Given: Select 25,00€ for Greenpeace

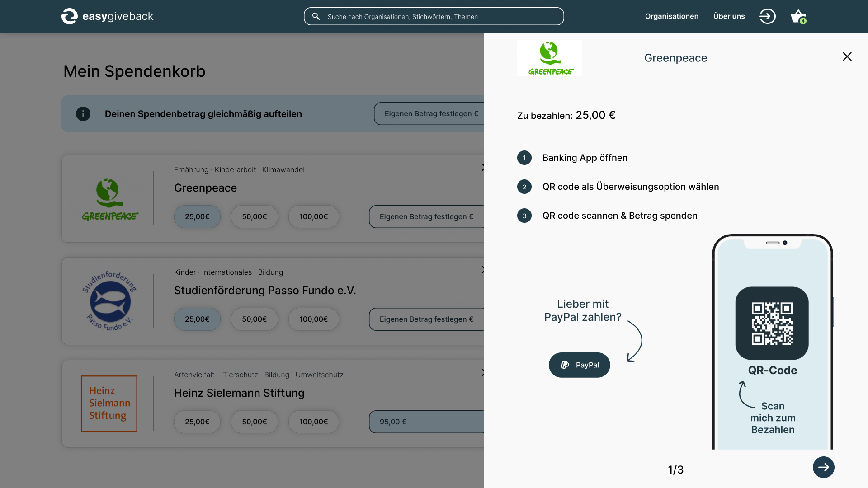Looking at the screenshot, I should [x=197, y=216].
